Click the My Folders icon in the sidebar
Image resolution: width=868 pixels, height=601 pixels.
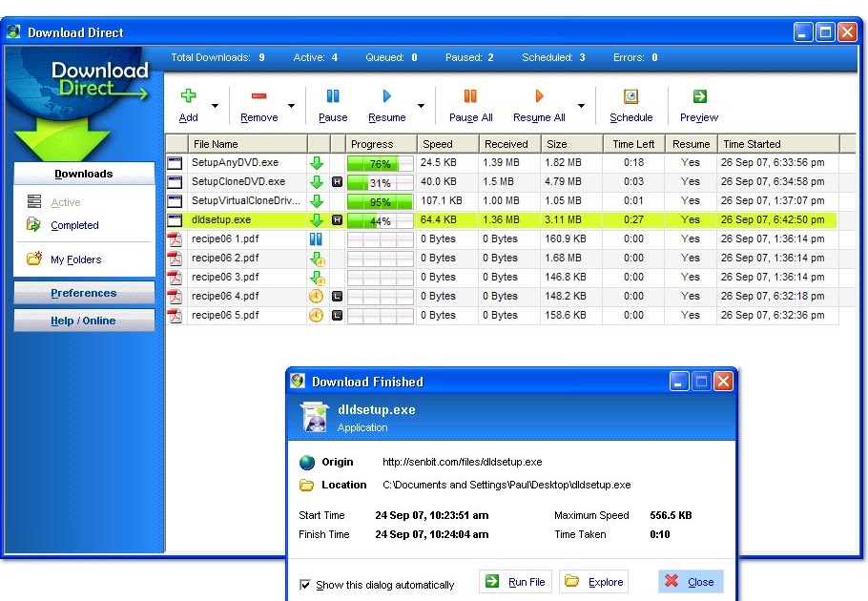34,258
